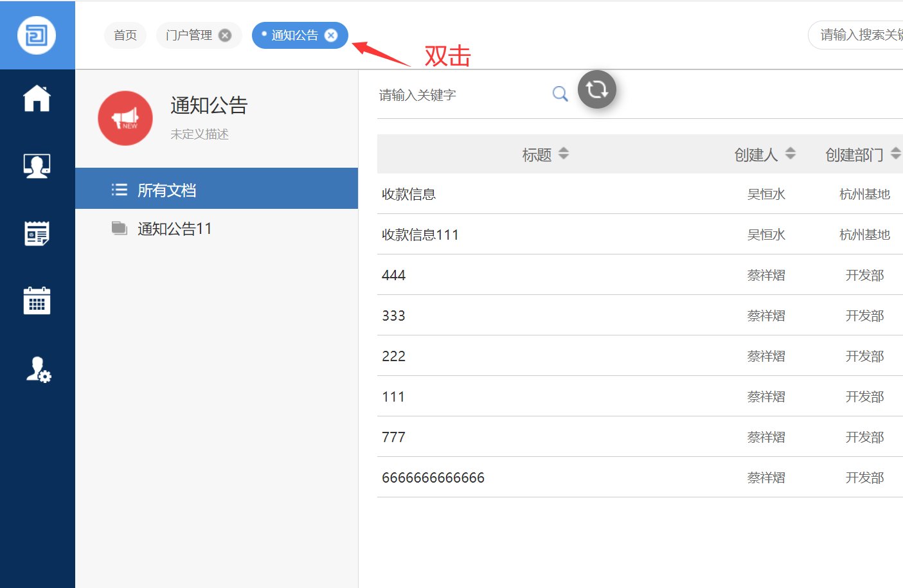Screen dimensions: 903x588
Task: Click the home icon in the sidebar
Action: (x=37, y=98)
